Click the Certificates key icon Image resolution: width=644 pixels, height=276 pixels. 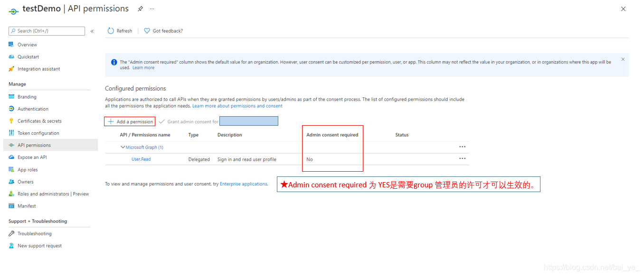tap(11, 121)
